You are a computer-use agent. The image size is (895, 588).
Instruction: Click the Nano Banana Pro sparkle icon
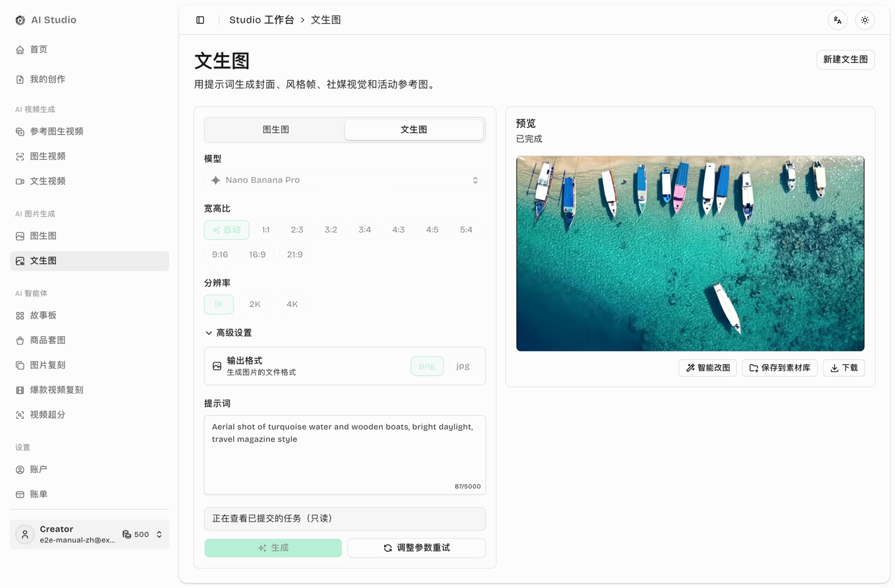pyautogui.click(x=216, y=180)
